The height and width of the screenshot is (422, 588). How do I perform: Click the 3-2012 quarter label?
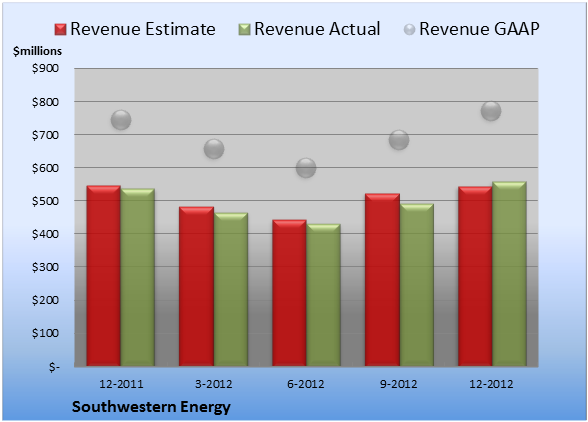coord(214,384)
